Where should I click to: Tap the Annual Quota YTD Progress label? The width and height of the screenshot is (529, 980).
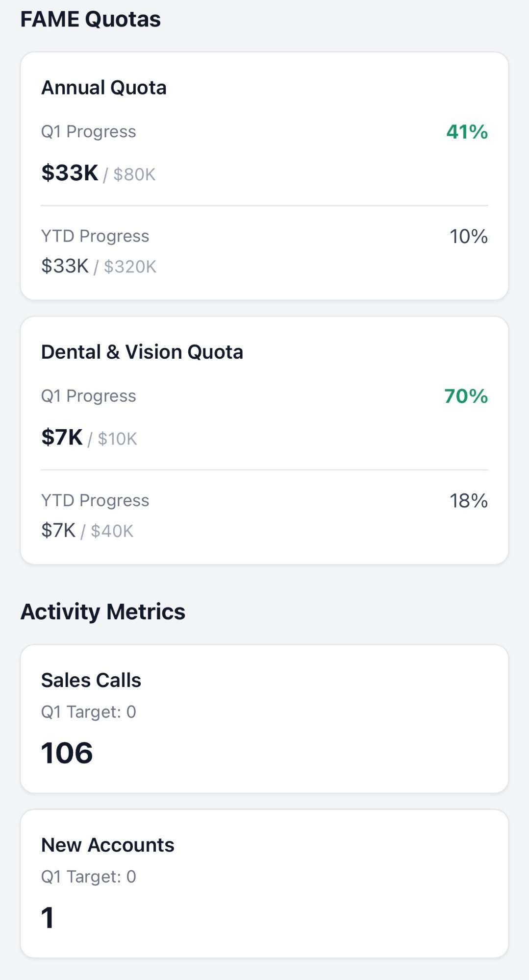[x=95, y=236]
